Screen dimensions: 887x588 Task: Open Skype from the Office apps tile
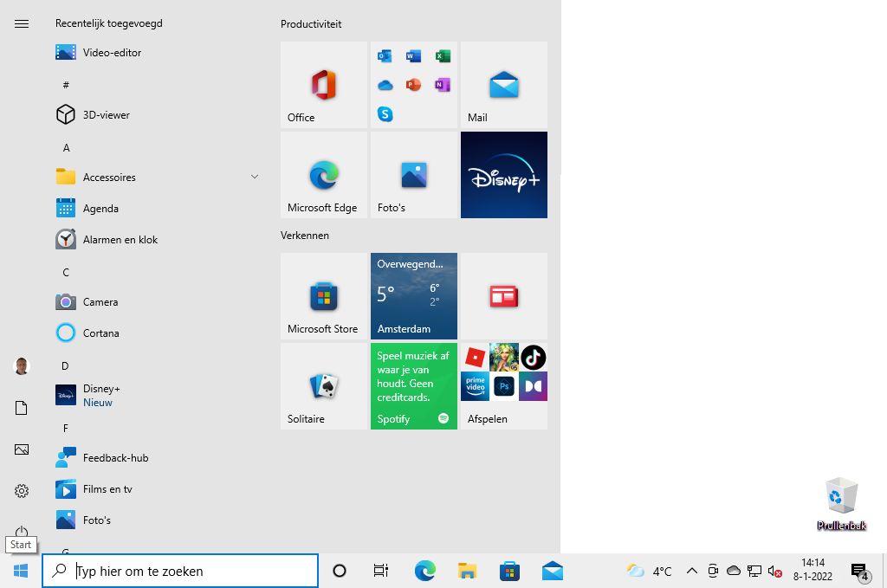[x=385, y=114]
